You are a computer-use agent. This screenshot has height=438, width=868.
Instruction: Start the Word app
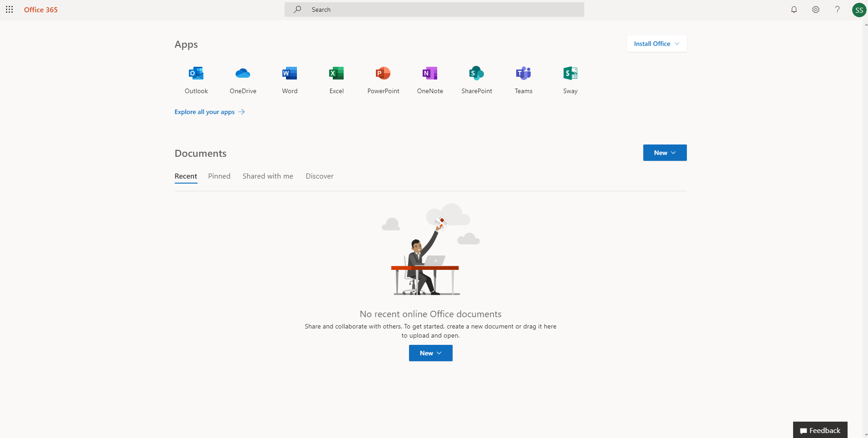pyautogui.click(x=290, y=80)
